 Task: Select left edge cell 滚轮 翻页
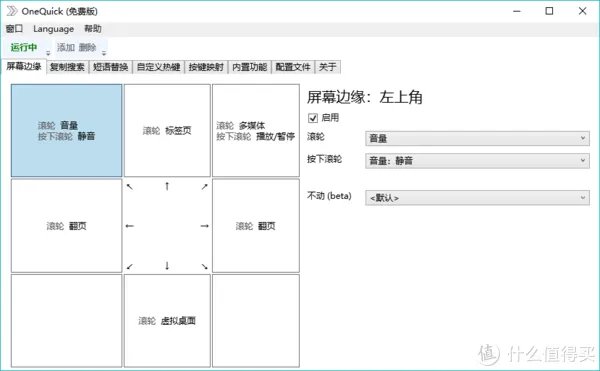[67, 226]
